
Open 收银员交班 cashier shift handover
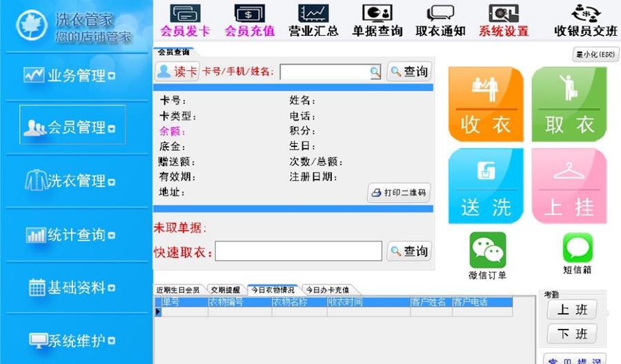point(586,21)
